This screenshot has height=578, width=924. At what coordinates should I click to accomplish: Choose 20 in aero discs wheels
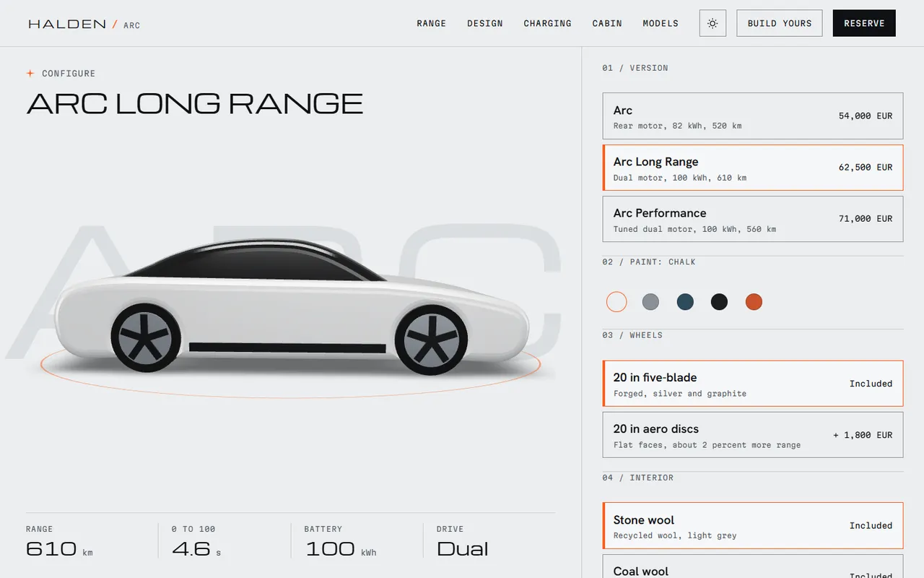tap(753, 435)
